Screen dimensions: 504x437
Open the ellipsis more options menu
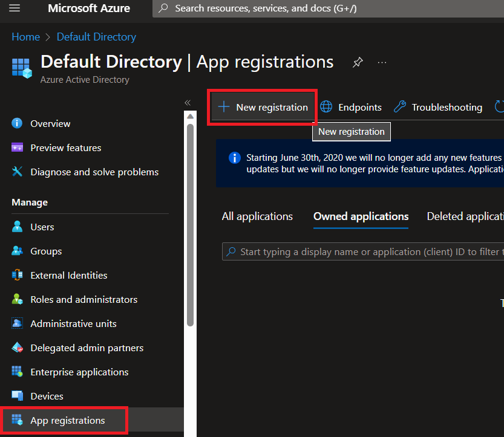point(382,62)
